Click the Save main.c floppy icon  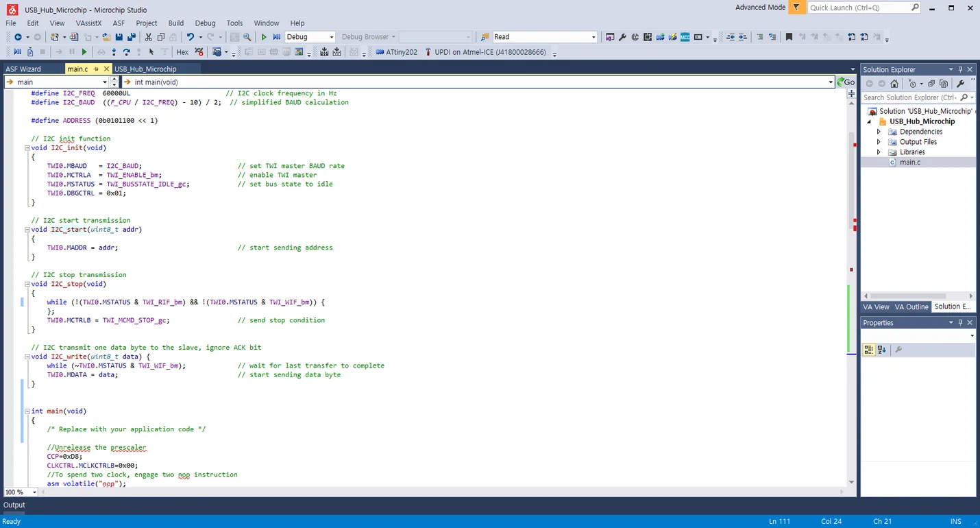(119, 37)
